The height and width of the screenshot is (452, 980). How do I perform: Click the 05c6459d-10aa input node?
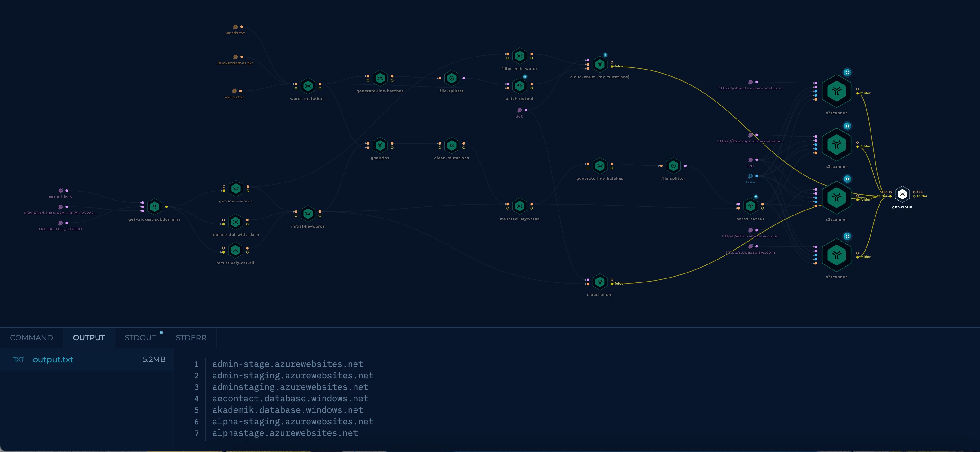click(x=60, y=207)
